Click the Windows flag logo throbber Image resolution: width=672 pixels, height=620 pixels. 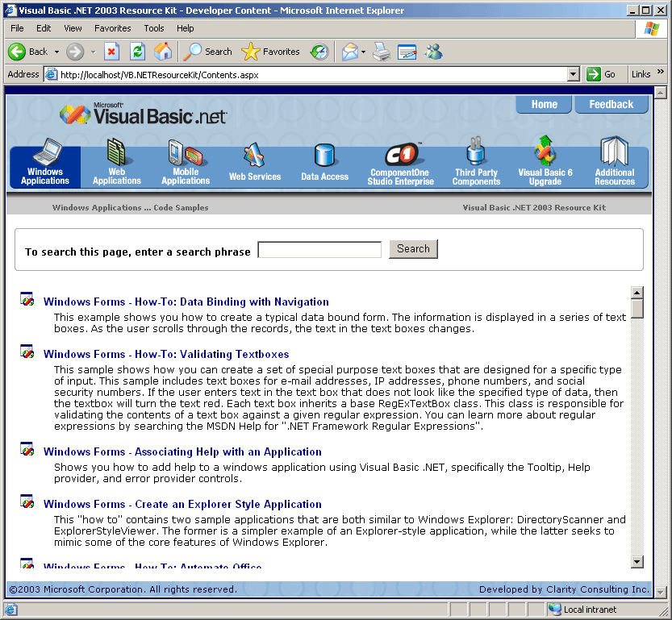coord(652,29)
